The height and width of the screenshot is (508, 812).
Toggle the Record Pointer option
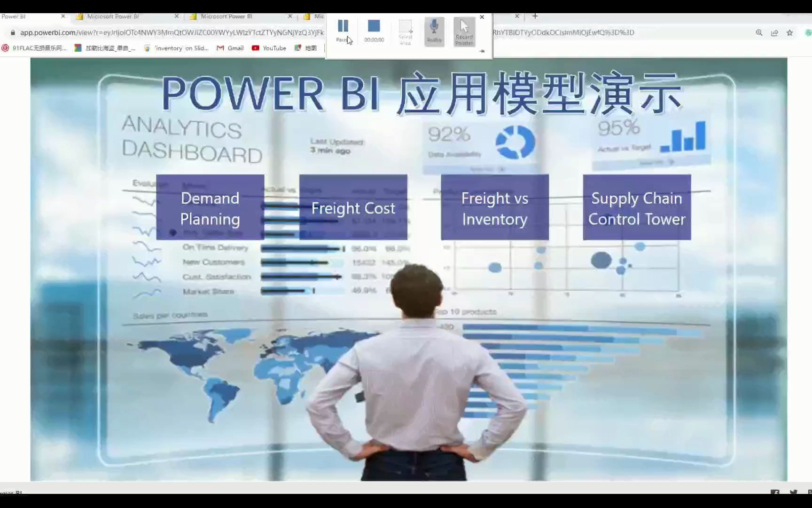pyautogui.click(x=464, y=32)
